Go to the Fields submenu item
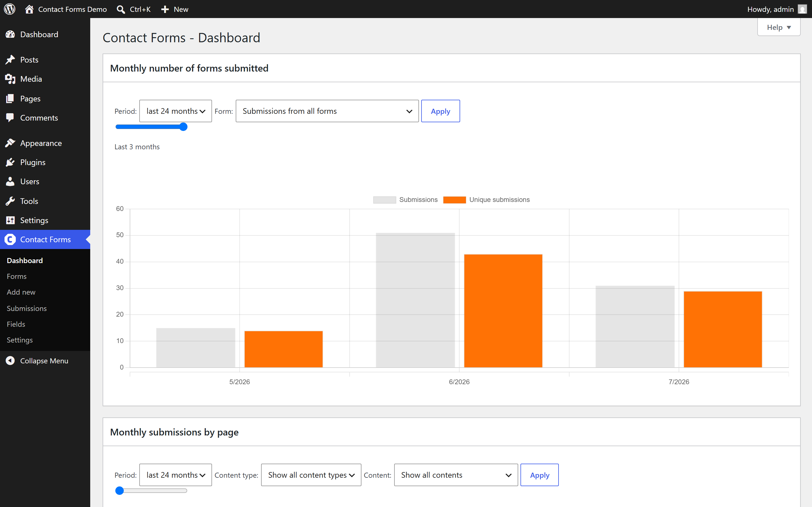The width and height of the screenshot is (812, 507). coord(16,324)
